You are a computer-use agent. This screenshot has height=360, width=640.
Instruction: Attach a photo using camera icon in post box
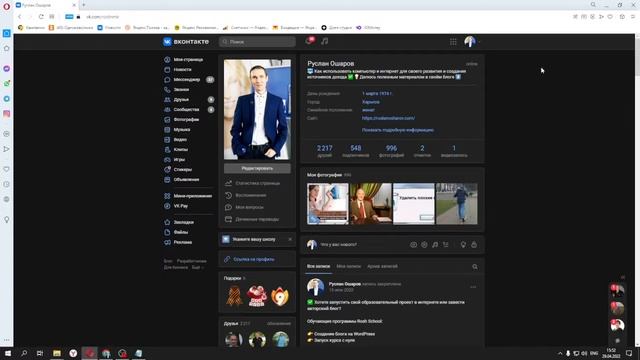click(x=413, y=244)
